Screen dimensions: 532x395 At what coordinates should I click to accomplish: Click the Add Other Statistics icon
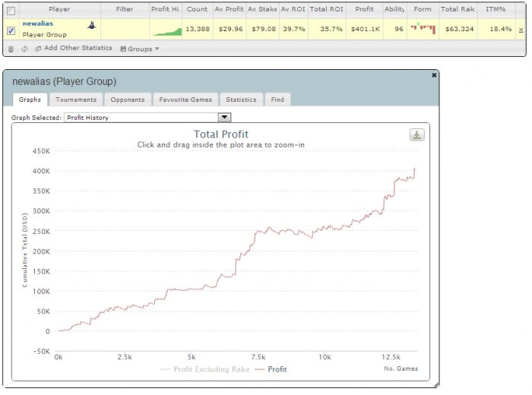(38, 49)
